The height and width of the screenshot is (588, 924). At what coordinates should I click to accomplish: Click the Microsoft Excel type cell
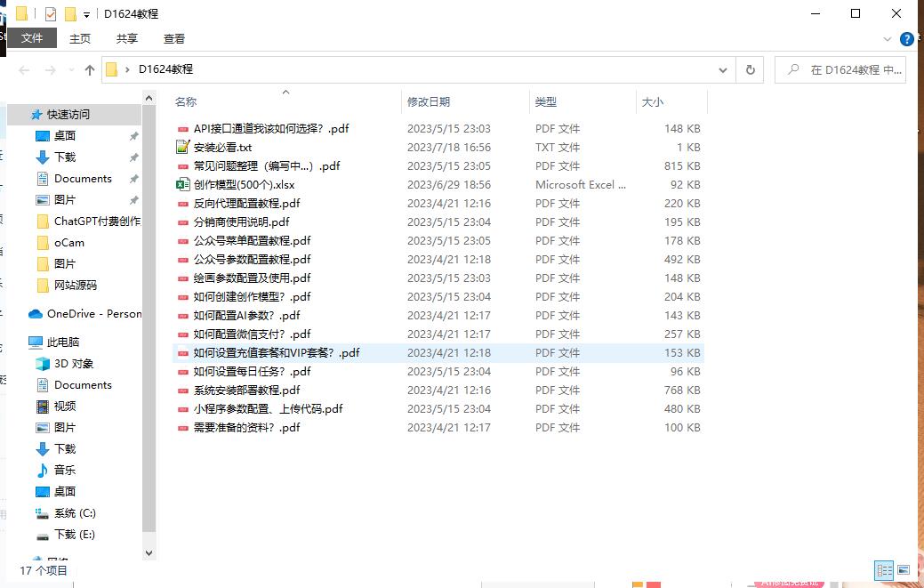pos(581,184)
